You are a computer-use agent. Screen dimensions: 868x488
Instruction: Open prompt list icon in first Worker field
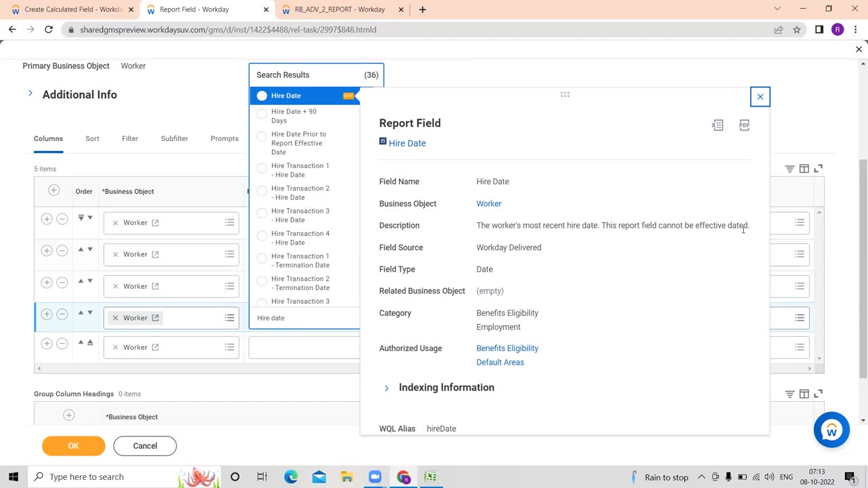tap(229, 222)
